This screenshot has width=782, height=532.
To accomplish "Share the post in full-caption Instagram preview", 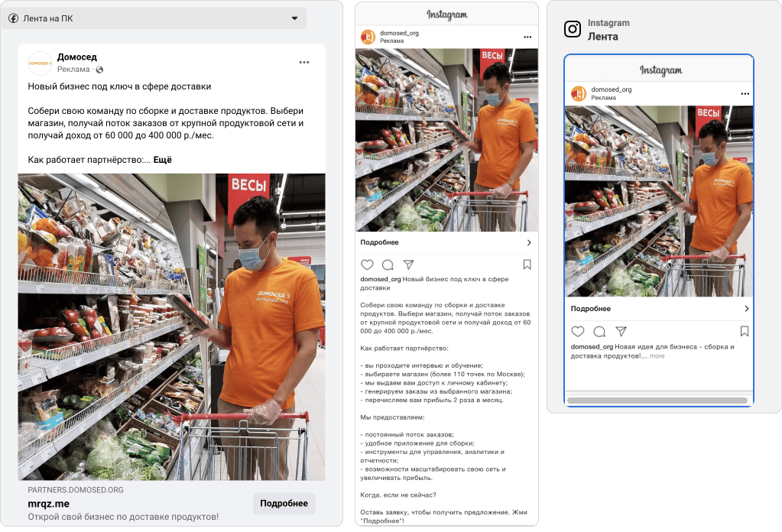I will coord(408,264).
